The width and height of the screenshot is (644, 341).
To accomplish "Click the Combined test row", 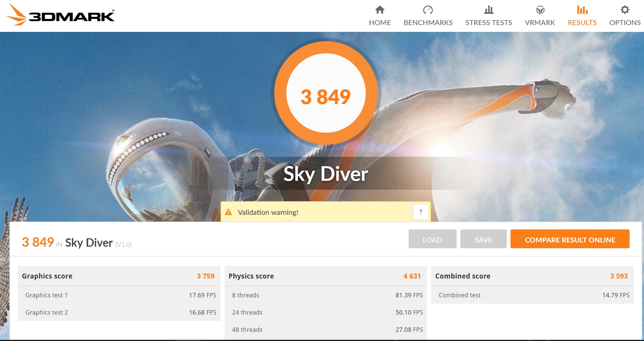I will [532, 295].
